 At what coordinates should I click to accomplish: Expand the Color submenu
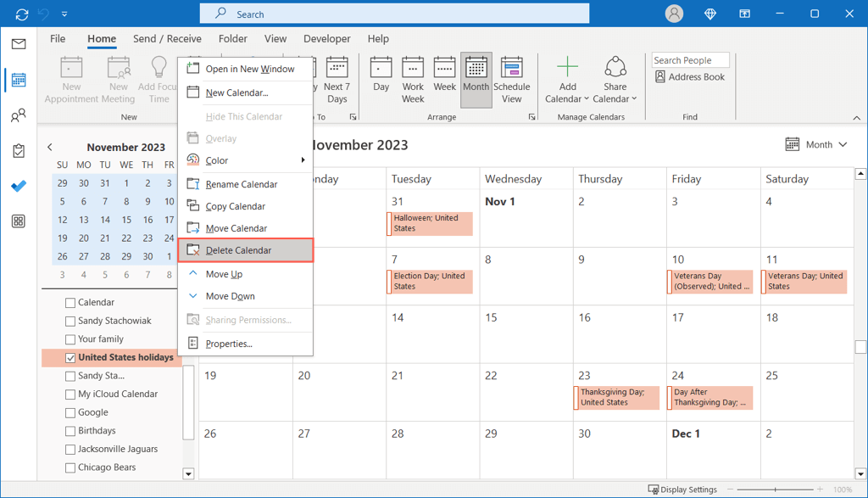245,160
